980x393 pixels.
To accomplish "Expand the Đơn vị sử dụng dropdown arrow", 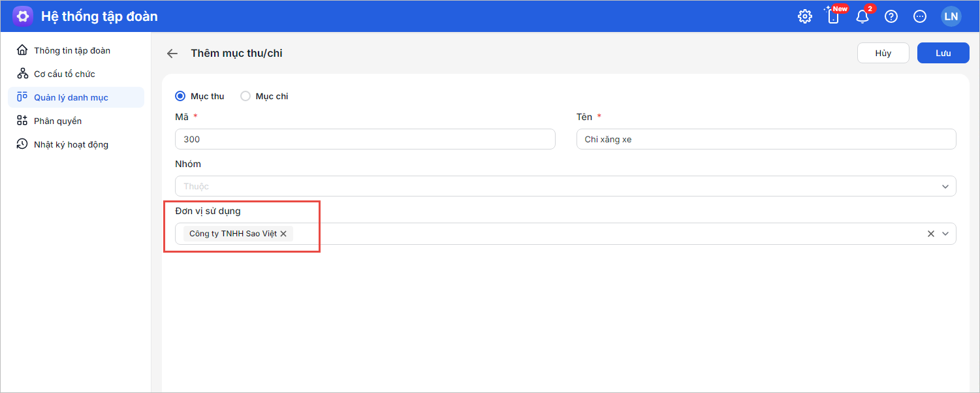I will point(945,234).
